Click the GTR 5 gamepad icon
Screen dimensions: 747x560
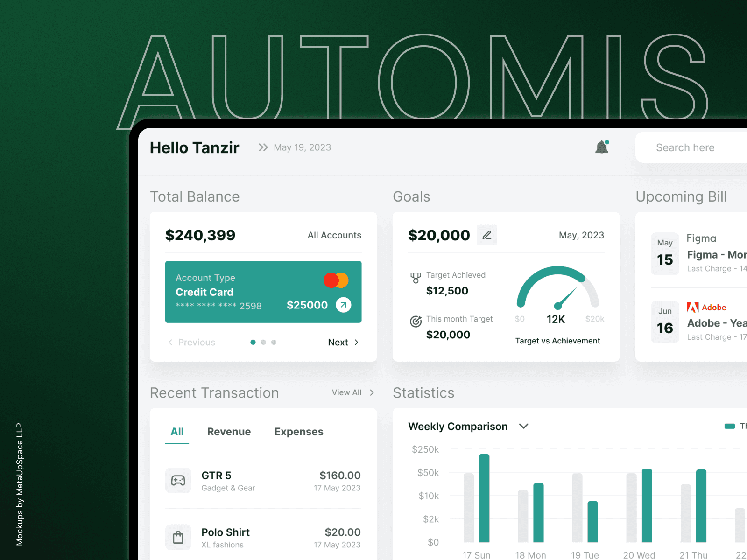tap(178, 480)
